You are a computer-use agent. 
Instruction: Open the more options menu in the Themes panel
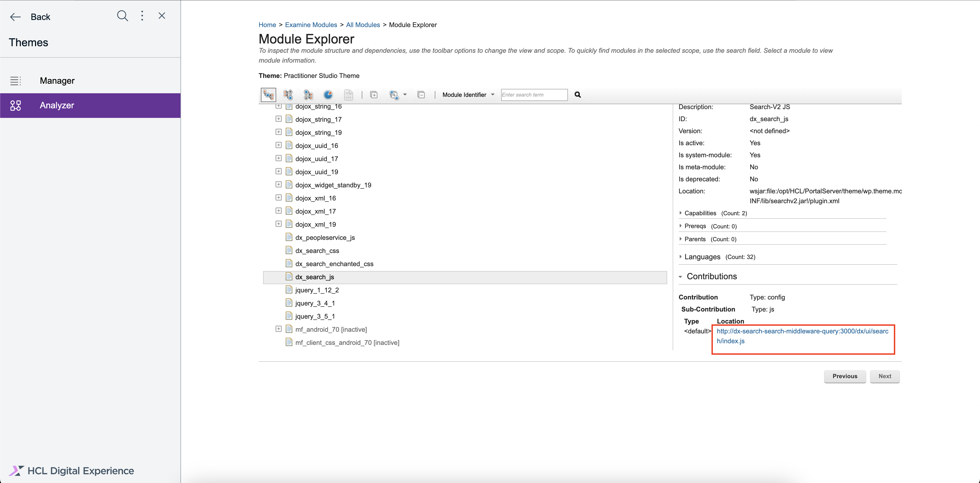click(x=142, y=16)
